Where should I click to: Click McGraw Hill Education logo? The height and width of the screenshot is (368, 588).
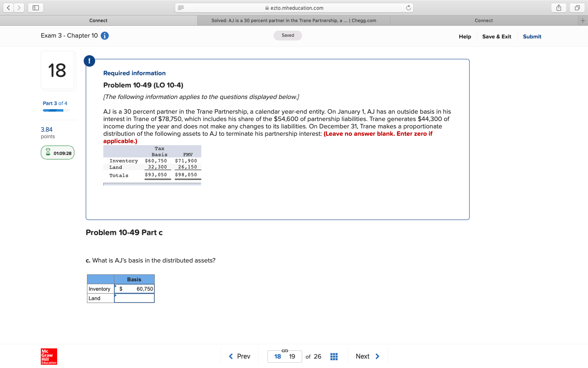pos(49,357)
